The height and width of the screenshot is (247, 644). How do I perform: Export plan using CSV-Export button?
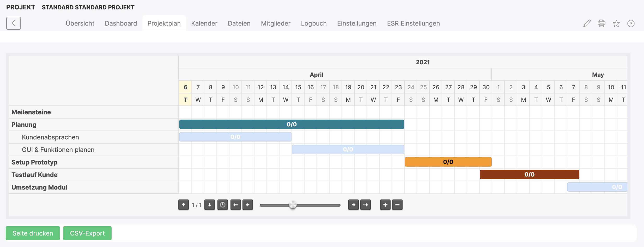(87, 233)
